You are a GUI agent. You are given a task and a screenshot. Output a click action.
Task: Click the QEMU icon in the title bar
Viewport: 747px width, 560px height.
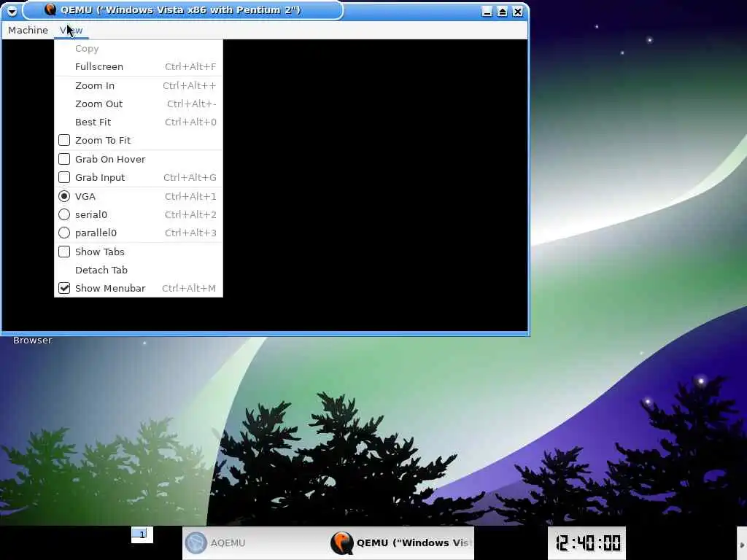pos(50,9)
